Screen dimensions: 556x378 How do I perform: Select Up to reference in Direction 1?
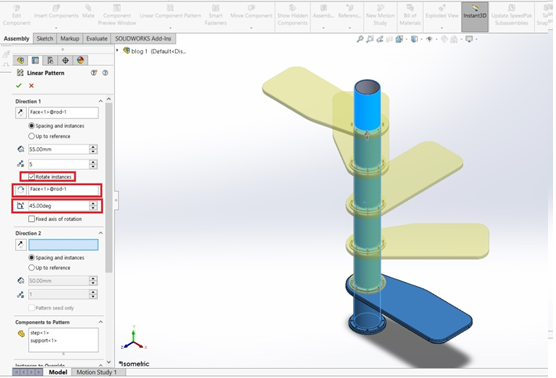click(x=32, y=136)
